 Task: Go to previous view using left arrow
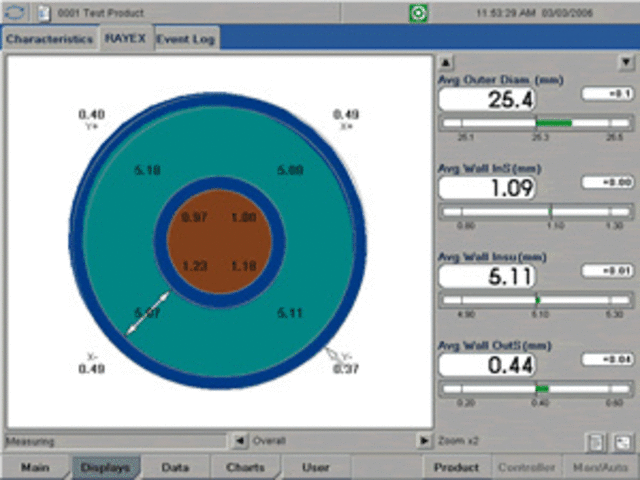[x=238, y=440]
